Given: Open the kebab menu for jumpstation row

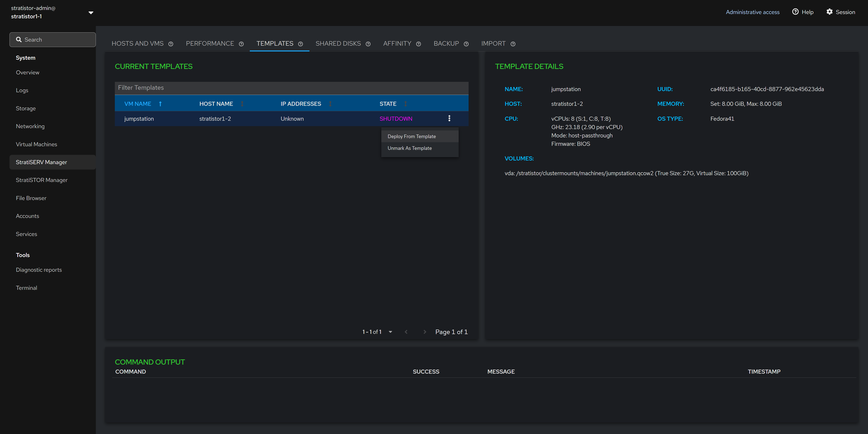Looking at the screenshot, I should point(449,118).
